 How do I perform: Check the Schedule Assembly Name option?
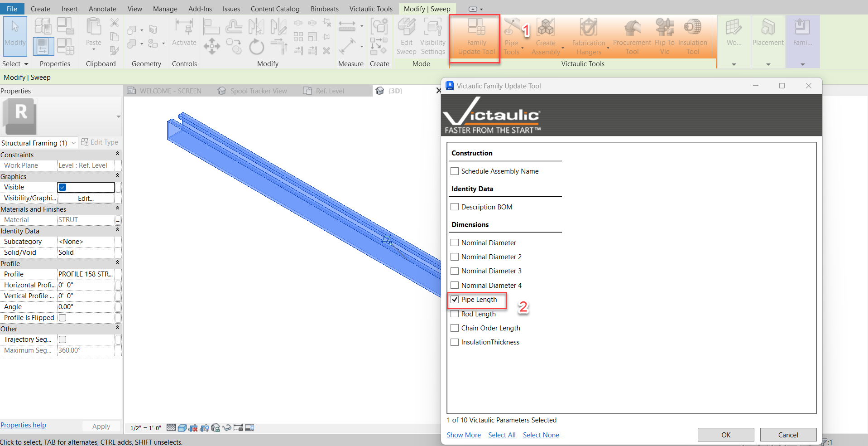[x=455, y=171]
